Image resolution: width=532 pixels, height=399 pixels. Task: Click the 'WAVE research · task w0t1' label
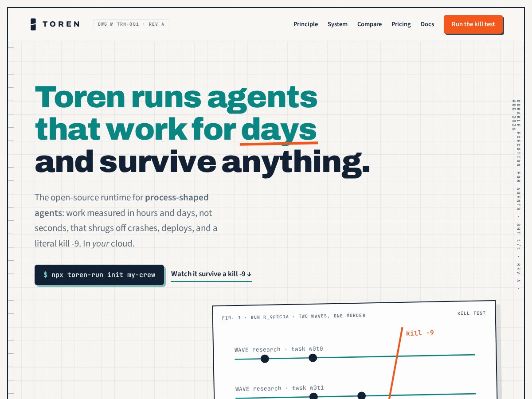click(279, 388)
